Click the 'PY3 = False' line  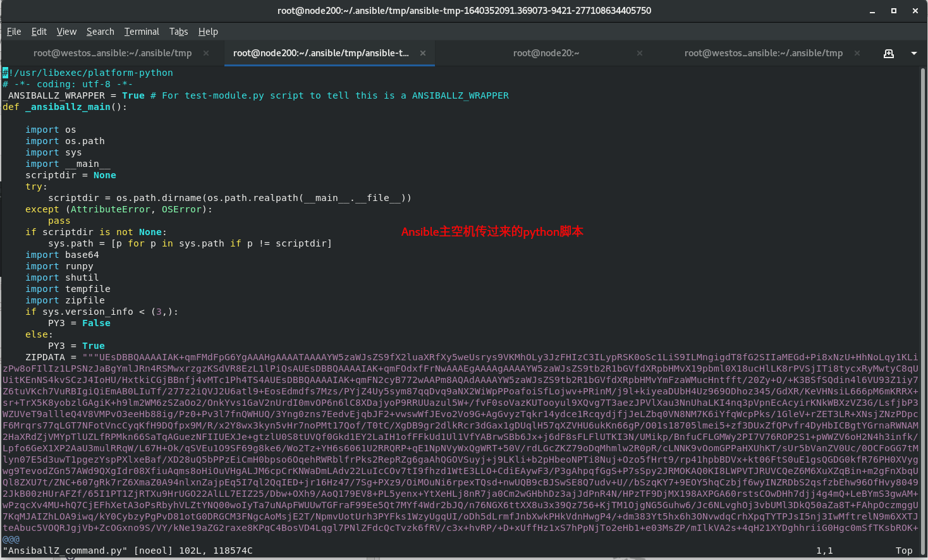pos(79,323)
